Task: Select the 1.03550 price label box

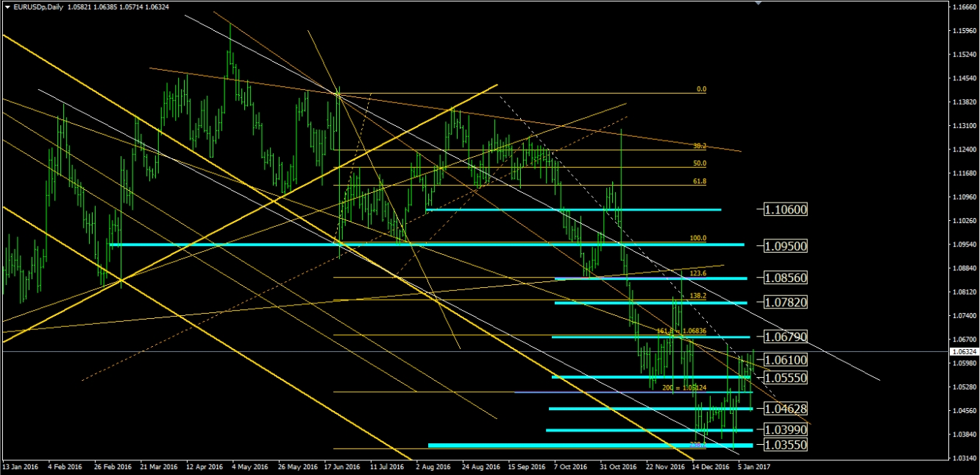Action: (x=786, y=445)
